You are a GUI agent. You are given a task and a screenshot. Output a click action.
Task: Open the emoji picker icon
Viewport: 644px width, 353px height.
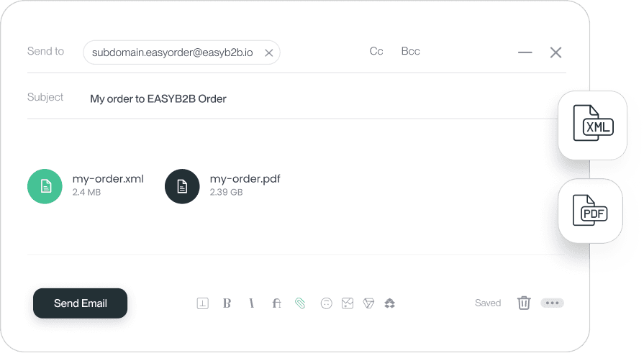pyautogui.click(x=326, y=303)
